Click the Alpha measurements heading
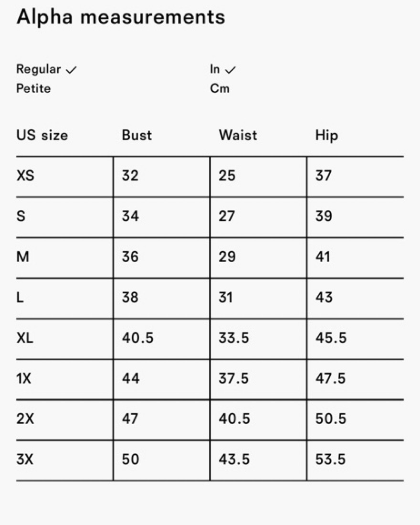This screenshot has height=525, width=420. [x=121, y=17]
